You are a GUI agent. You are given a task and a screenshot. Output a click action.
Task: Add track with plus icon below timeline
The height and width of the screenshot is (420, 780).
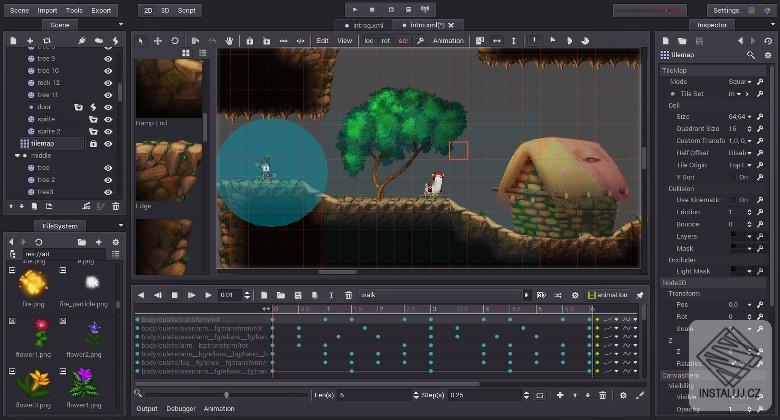click(x=560, y=395)
